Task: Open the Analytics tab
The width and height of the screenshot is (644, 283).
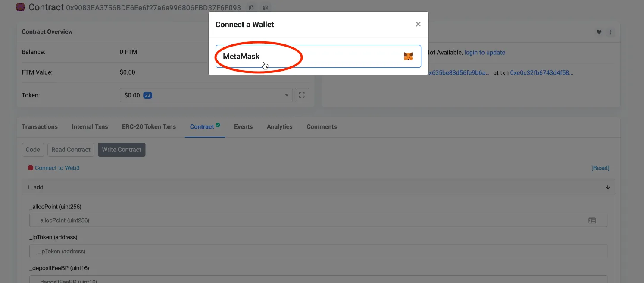Action: (279, 127)
